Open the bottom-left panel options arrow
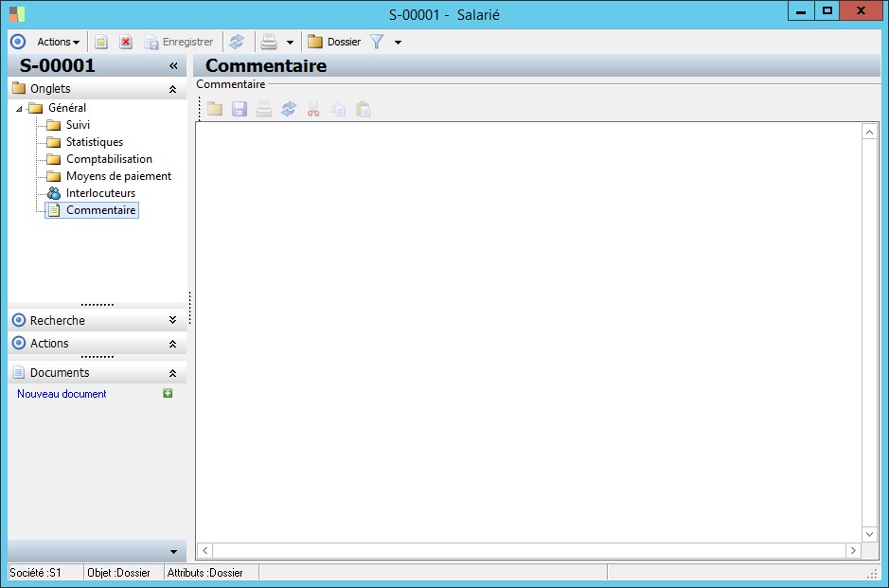Screen dimensions: 889x588 (173, 552)
